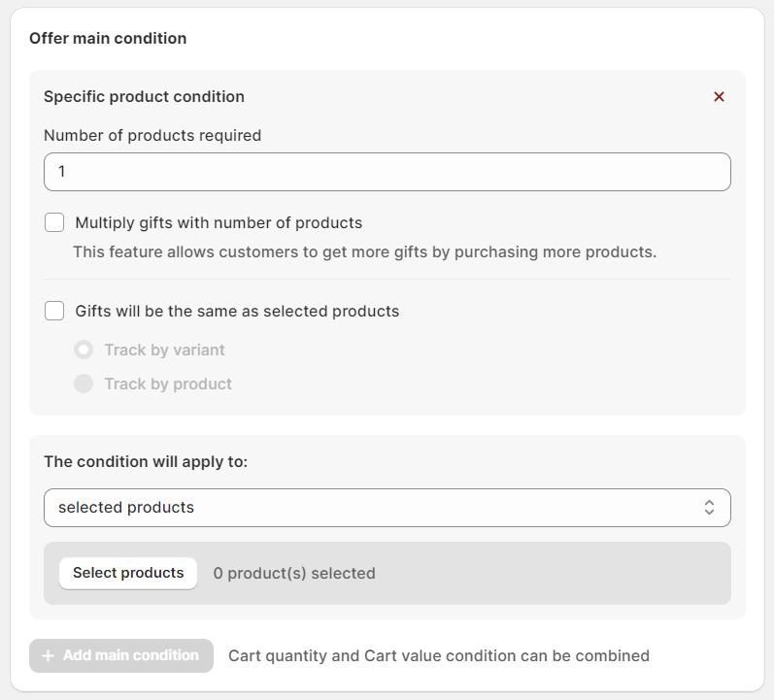
Task: Remove the Specific product condition with the X
Action: pos(719,97)
